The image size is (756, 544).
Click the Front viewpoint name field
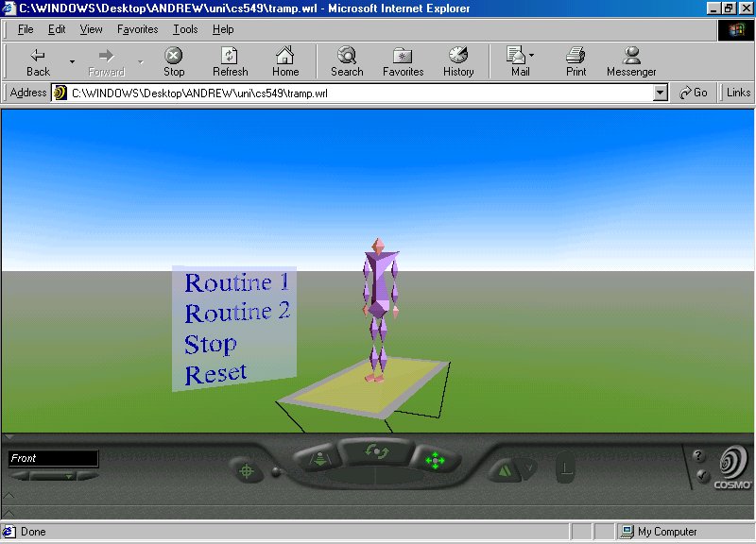[x=53, y=458]
